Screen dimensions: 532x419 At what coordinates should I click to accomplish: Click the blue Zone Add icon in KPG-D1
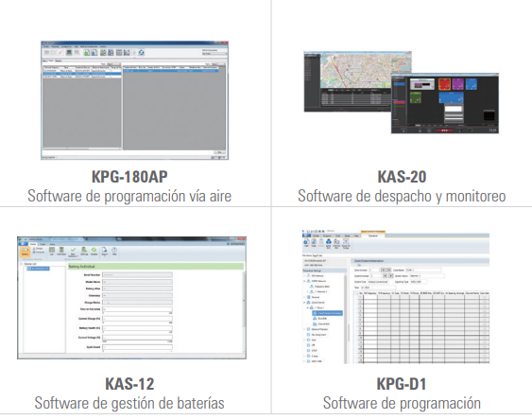(329, 242)
